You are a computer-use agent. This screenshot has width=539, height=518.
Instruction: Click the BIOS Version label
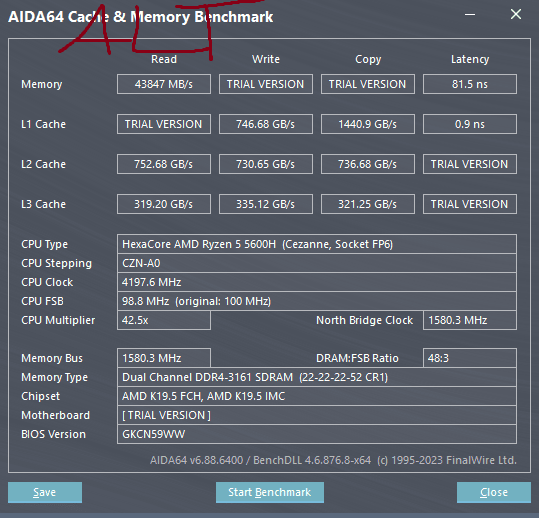click(x=53, y=434)
